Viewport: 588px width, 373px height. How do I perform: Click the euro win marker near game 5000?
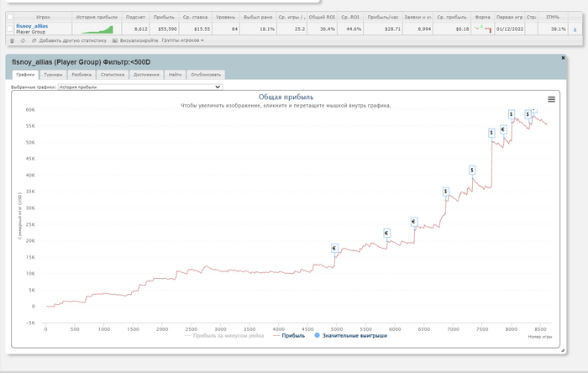(334, 249)
